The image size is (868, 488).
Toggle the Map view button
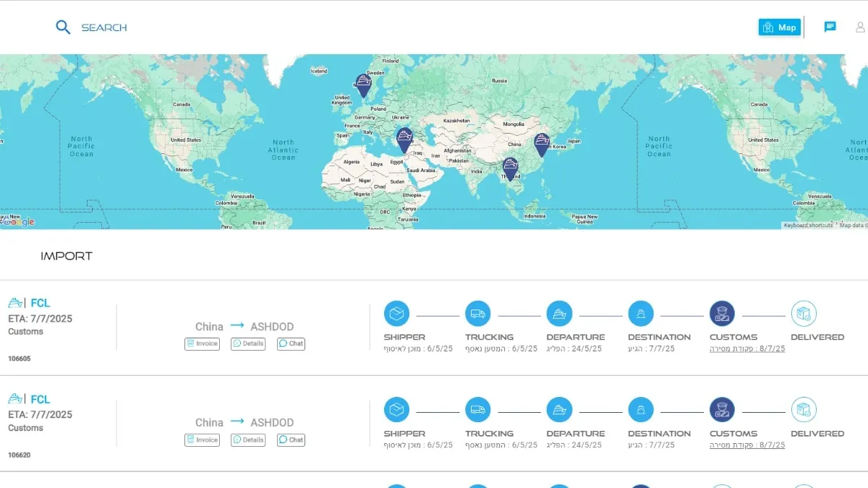(x=780, y=27)
